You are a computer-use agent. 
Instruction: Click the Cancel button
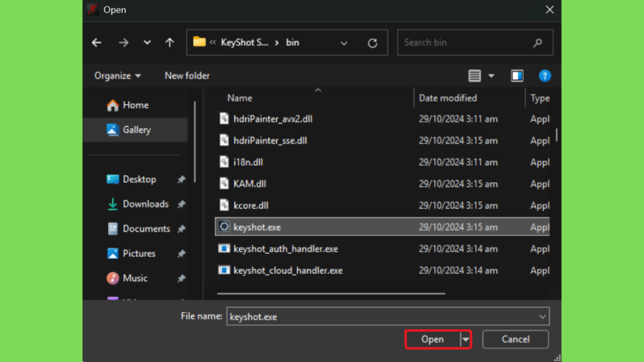[x=516, y=339]
